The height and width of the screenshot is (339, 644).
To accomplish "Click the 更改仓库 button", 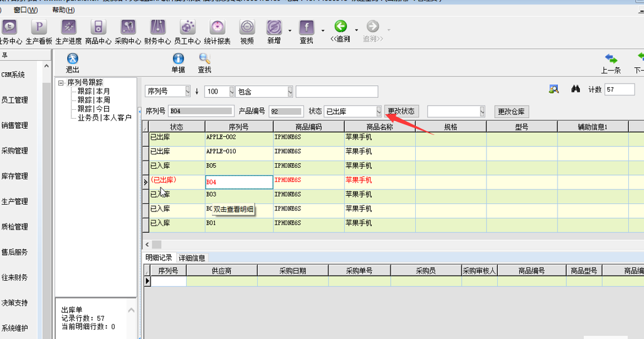I will 511,112.
